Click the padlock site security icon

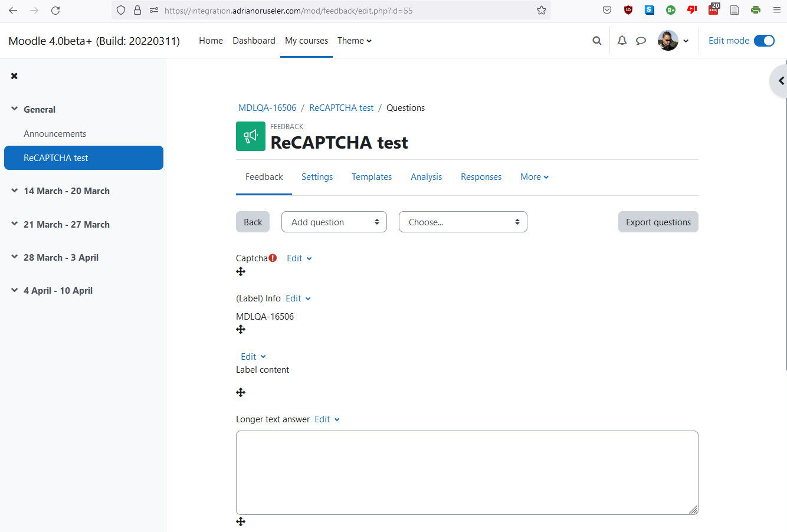click(137, 10)
